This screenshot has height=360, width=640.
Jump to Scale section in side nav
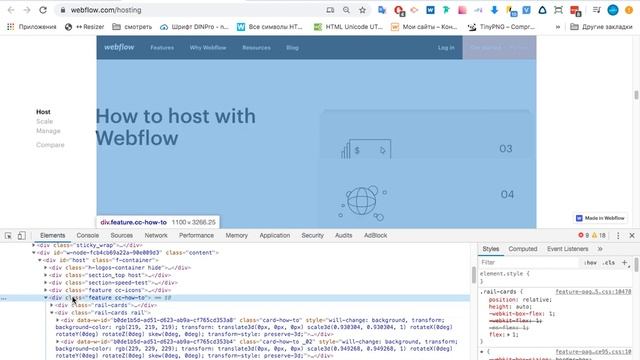click(x=44, y=121)
